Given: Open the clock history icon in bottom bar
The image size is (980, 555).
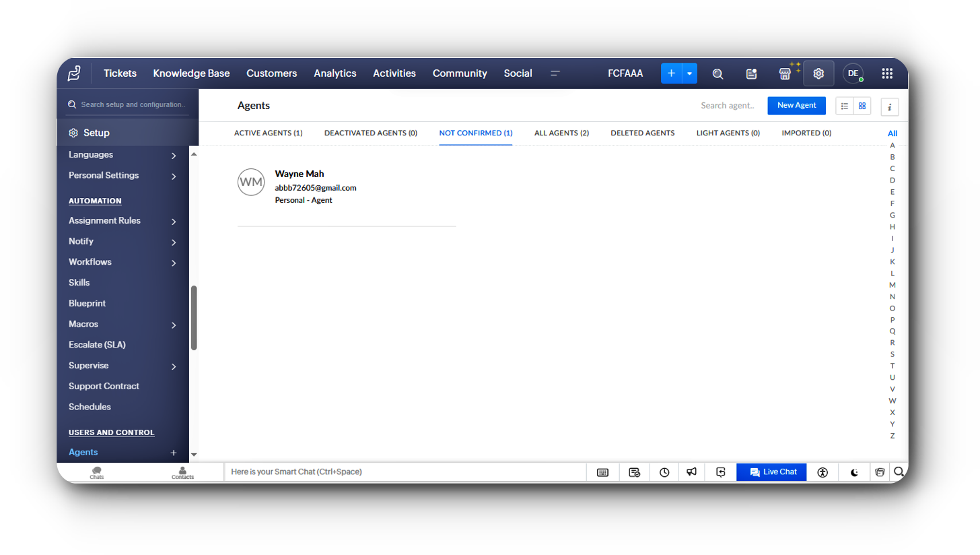Looking at the screenshot, I should pos(664,472).
